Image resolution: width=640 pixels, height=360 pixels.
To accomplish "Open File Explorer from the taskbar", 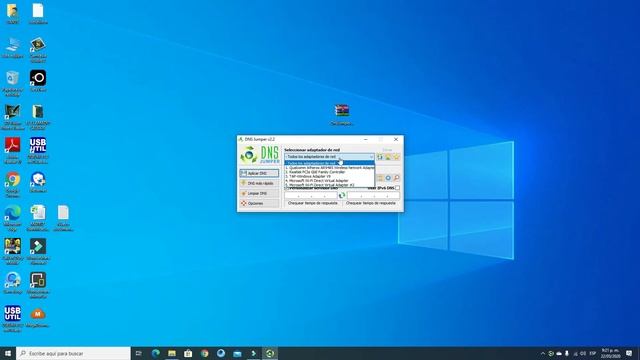I will tap(172, 353).
